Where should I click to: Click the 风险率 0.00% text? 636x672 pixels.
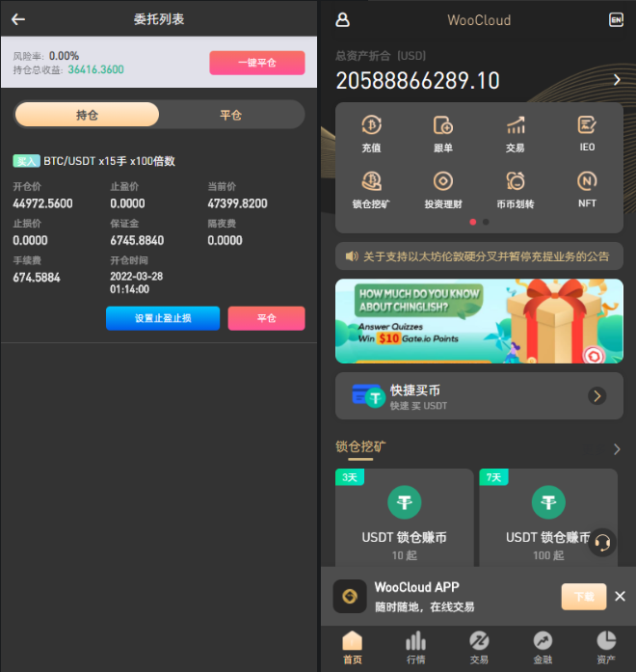click(46, 56)
